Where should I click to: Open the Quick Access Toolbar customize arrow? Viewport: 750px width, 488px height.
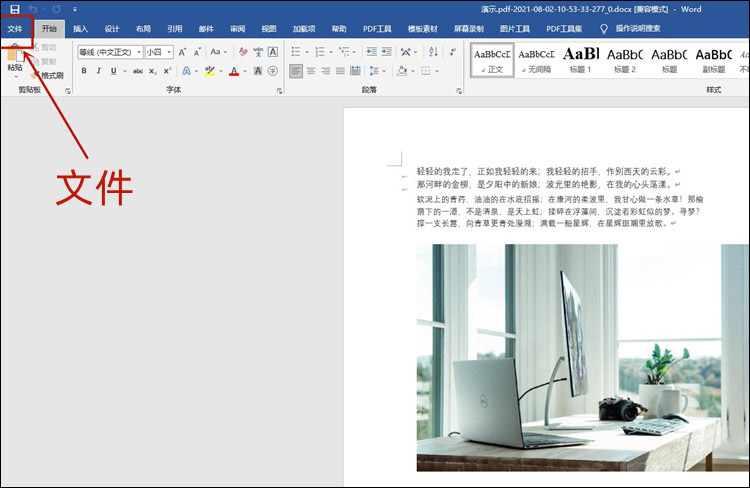(75, 9)
